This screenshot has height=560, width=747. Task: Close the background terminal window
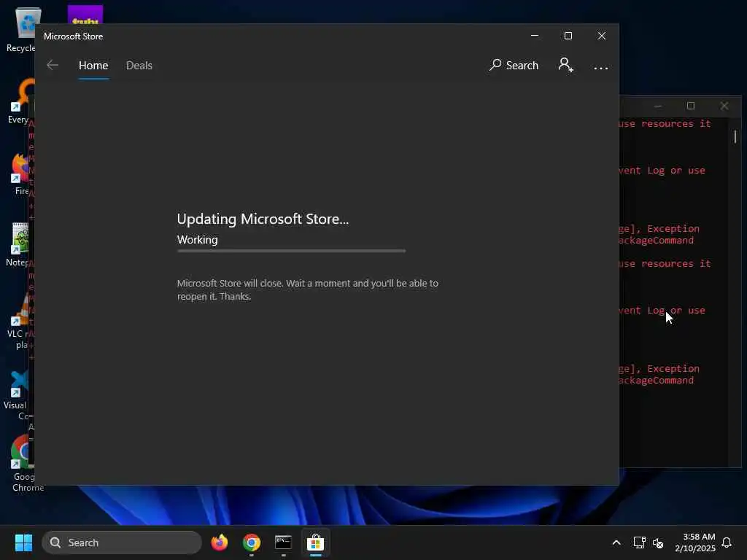pyautogui.click(x=724, y=106)
